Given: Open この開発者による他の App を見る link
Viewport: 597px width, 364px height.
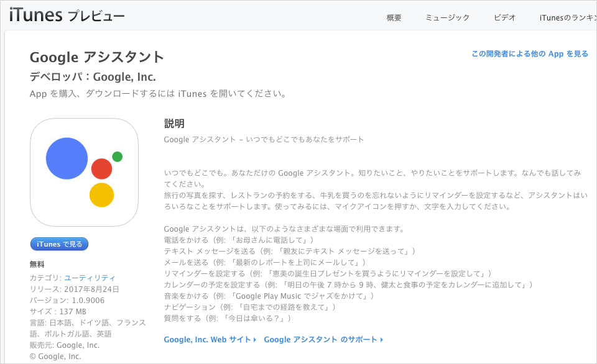Looking at the screenshot, I should [x=530, y=54].
